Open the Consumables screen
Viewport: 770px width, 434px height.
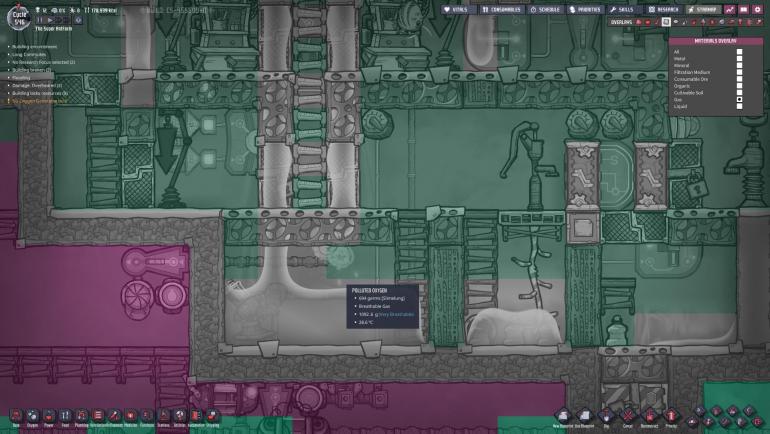[x=502, y=9]
